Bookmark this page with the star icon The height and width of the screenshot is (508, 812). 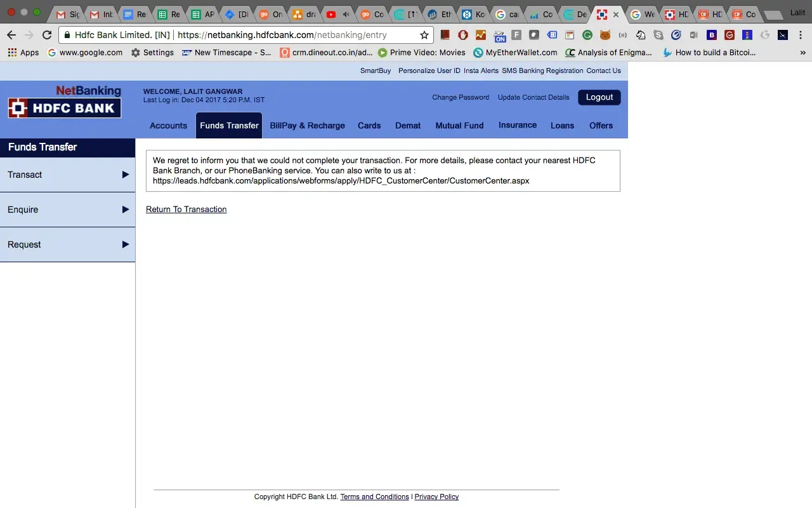424,35
